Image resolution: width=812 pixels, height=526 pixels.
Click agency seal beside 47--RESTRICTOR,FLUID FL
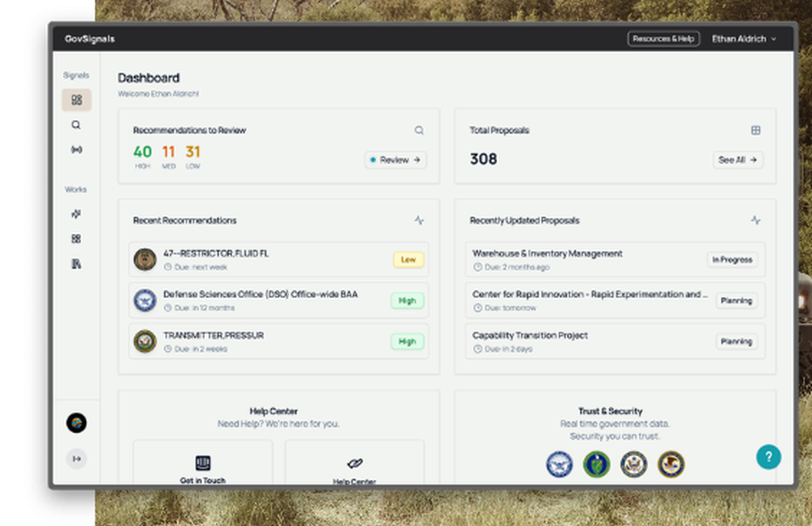click(145, 260)
